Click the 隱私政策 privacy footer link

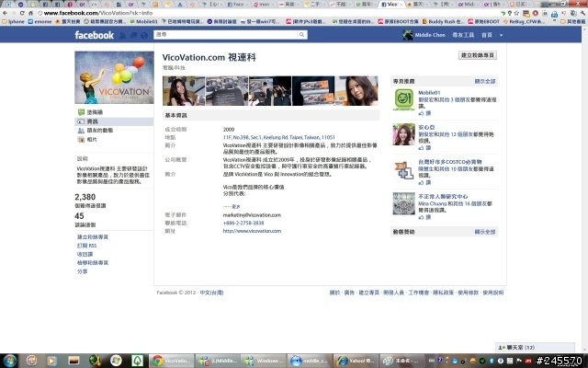point(443,293)
